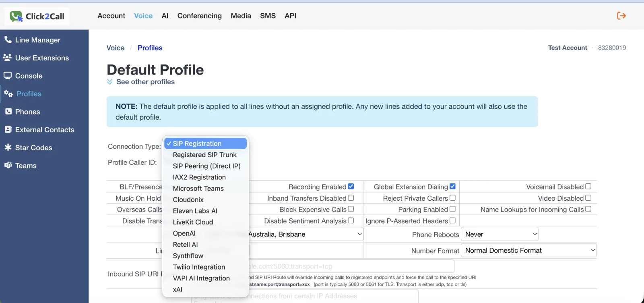Open the SMS top menu
The height and width of the screenshot is (303, 644).
pyautogui.click(x=268, y=16)
